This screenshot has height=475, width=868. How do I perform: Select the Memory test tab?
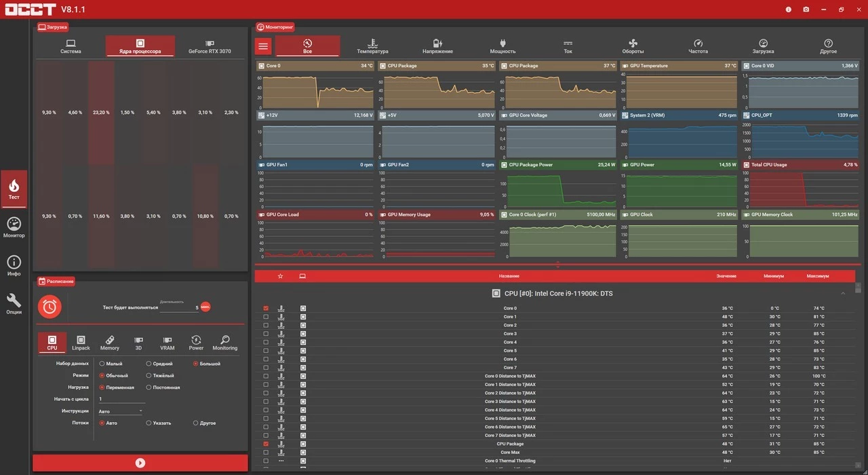(x=110, y=343)
